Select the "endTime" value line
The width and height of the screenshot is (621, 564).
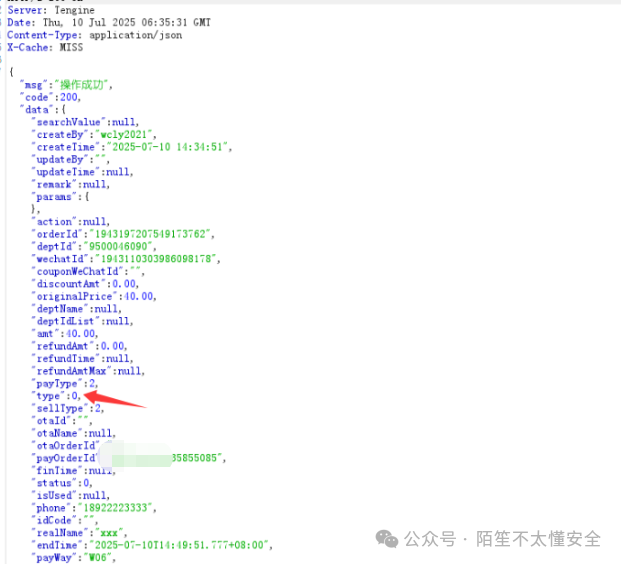point(152,546)
